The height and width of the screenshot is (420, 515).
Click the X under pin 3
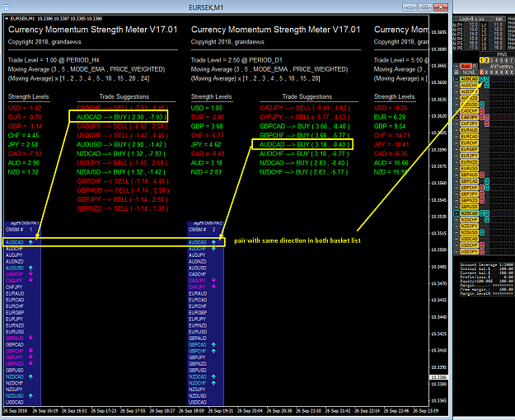[x=492, y=72]
